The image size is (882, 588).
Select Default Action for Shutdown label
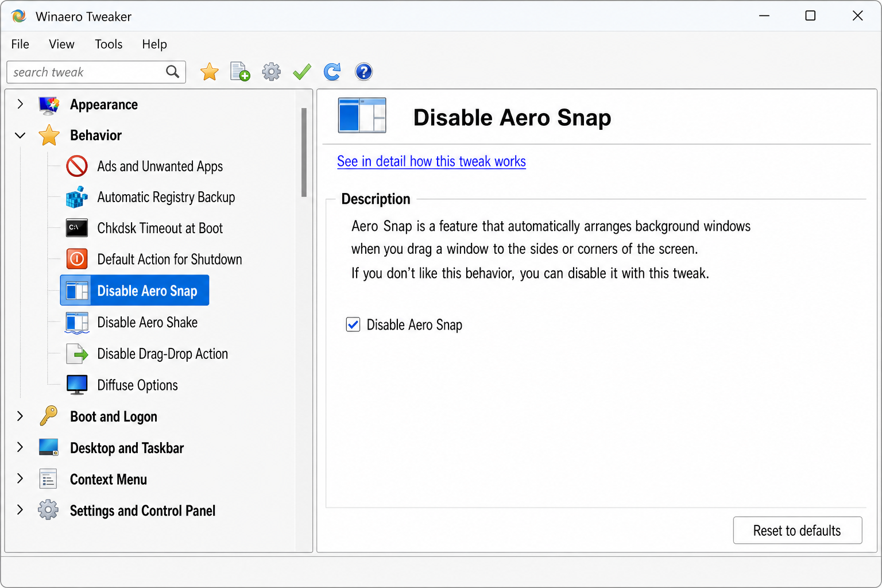(169, 260)
